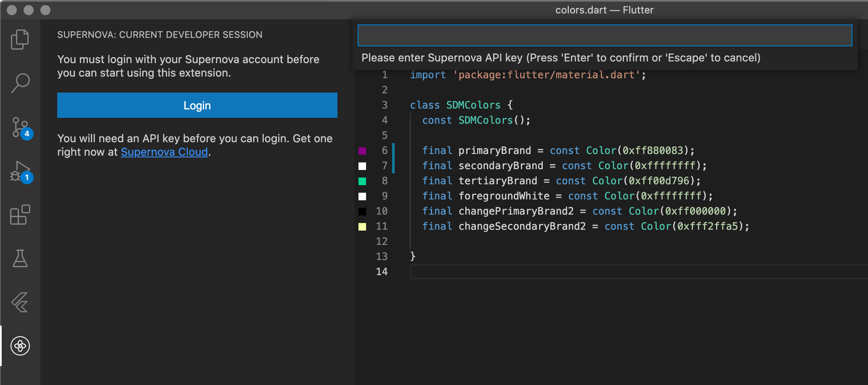Click the 0xff000000 hex value

[695, 211]
